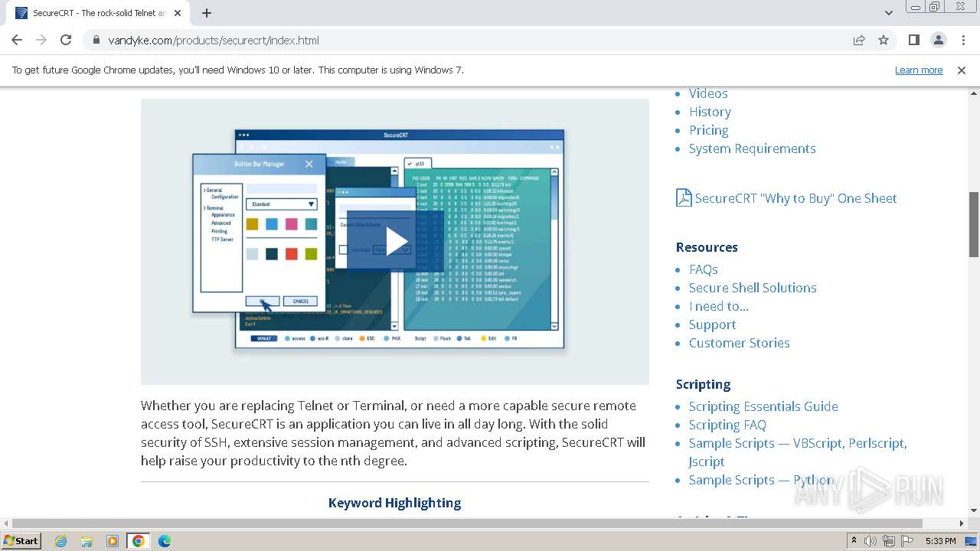Open Chrome profile avatar
This screenshot has width=980, height=551.
click(x=938, y=40)
